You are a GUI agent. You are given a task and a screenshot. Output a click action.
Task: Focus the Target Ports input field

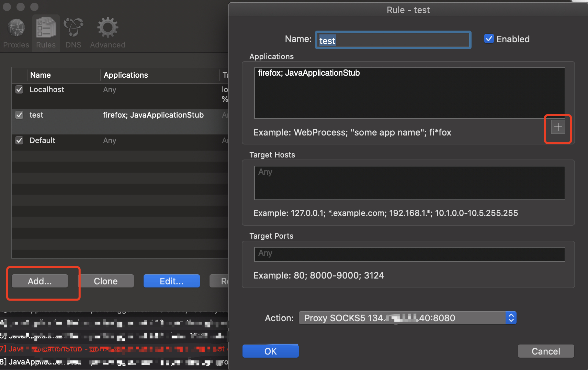tap(409, 254)
